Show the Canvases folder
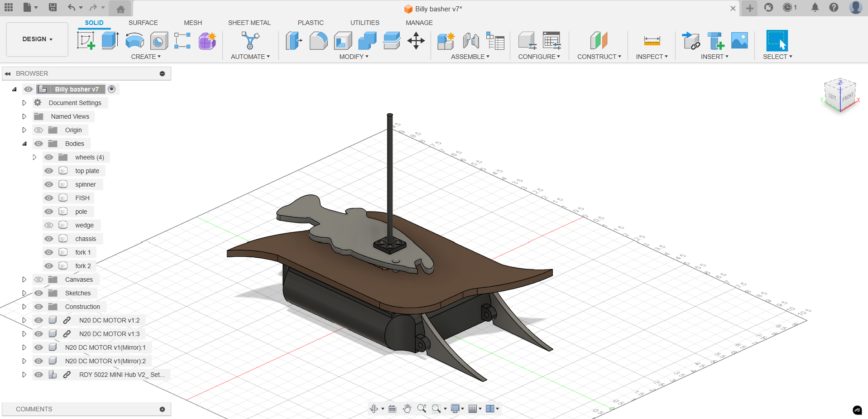Image resolution: width=868 pixels, height=419 pixels. (x=39, y=279)
